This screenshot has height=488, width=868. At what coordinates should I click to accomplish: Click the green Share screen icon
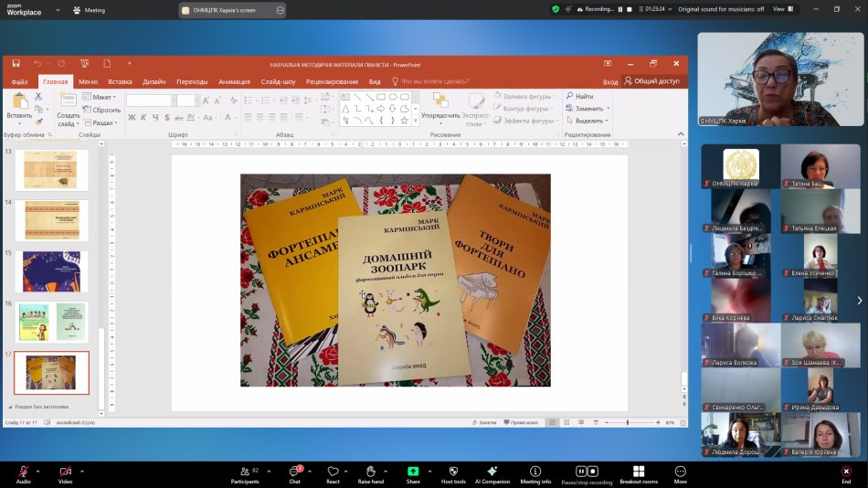(x=413, y=471)
